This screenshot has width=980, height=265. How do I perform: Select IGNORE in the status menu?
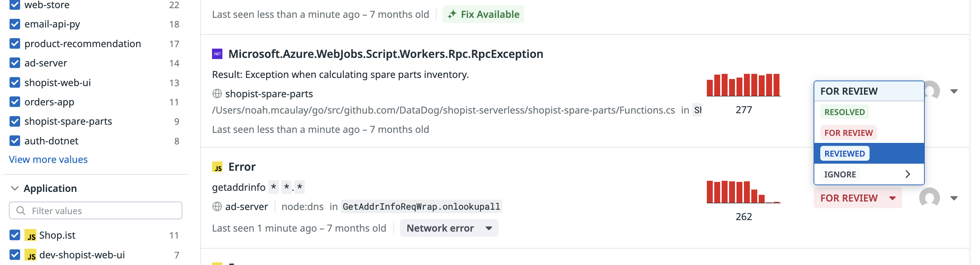pos(869,174)
